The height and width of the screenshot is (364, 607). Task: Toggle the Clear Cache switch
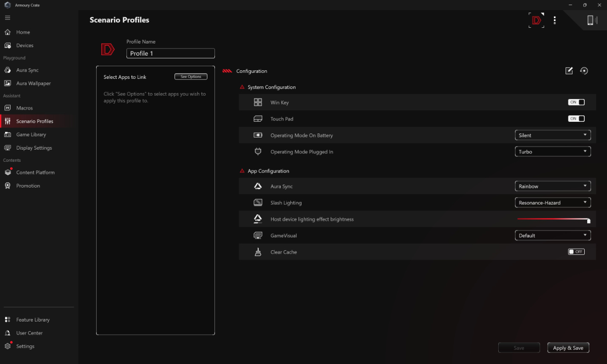coord(577,252)
